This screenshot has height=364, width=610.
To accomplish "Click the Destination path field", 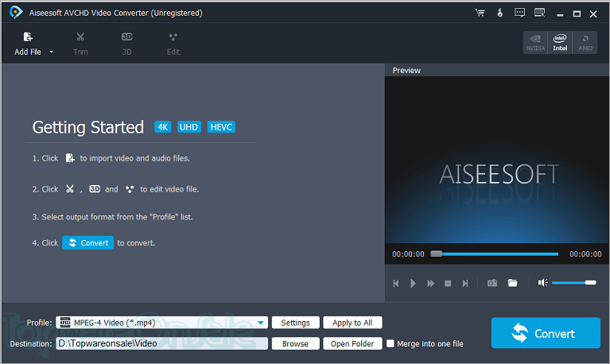I will [x=161, y=343].
